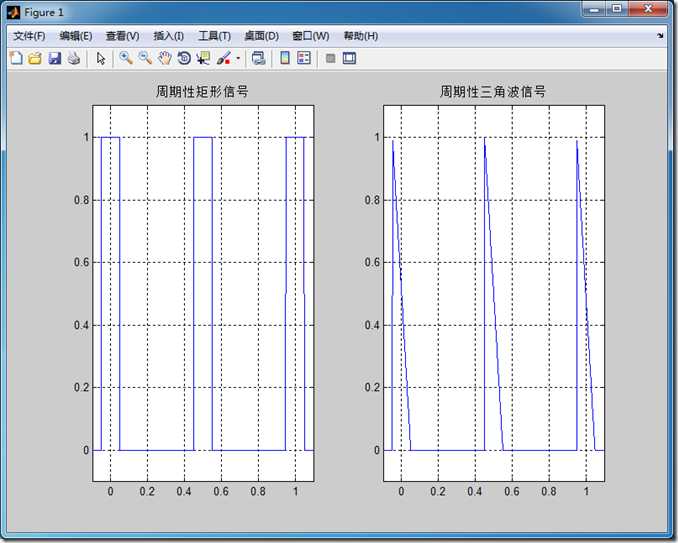
Task: Select the Pan hand tool
Action: tap(165, 58)
